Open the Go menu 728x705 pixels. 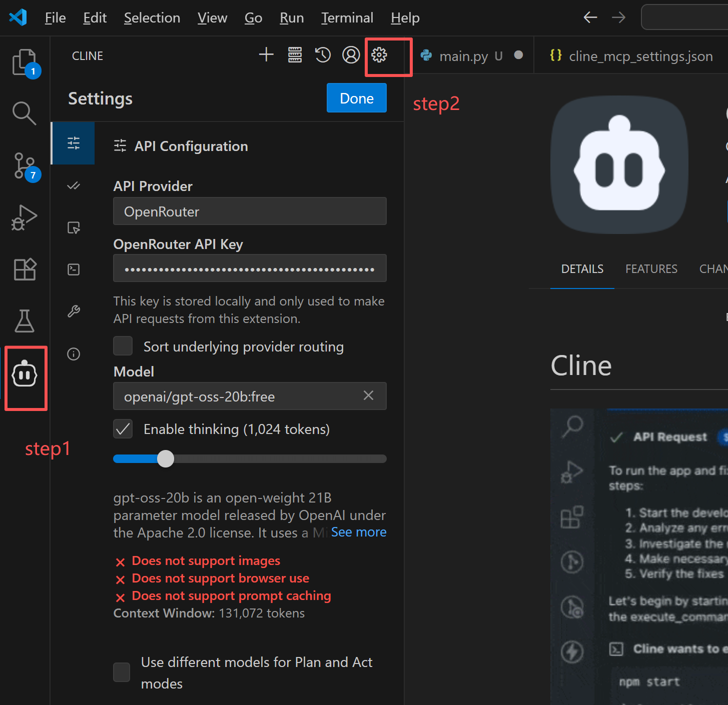253,18
